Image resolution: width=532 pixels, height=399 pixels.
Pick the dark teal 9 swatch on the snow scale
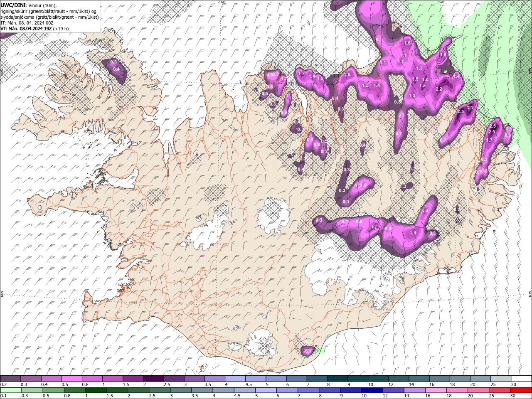point(357,379)
